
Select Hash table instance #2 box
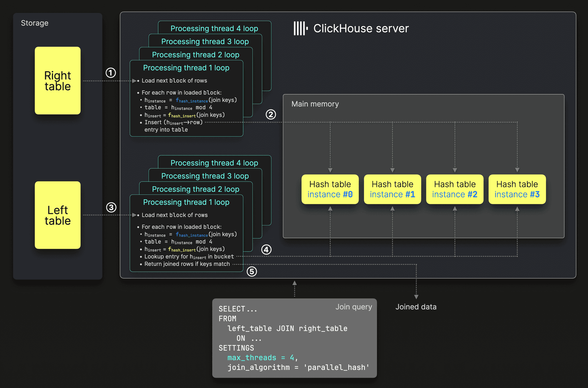(x=455, y=189)
